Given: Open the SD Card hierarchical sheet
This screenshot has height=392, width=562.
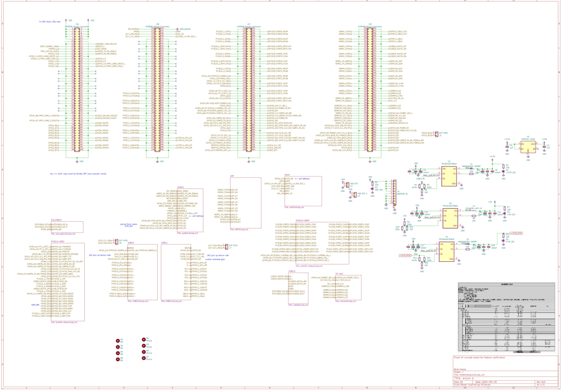Looking at the screenshot, I should 348,288.
